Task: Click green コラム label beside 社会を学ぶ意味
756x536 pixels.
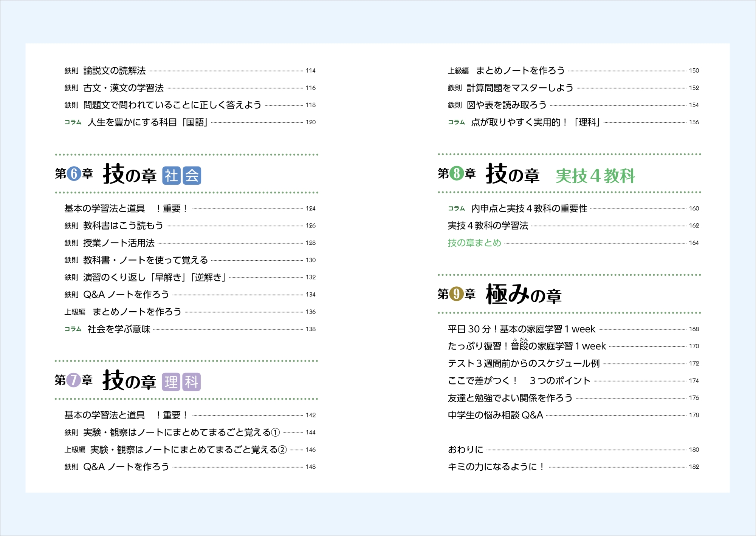Action: tap(73, 329)
